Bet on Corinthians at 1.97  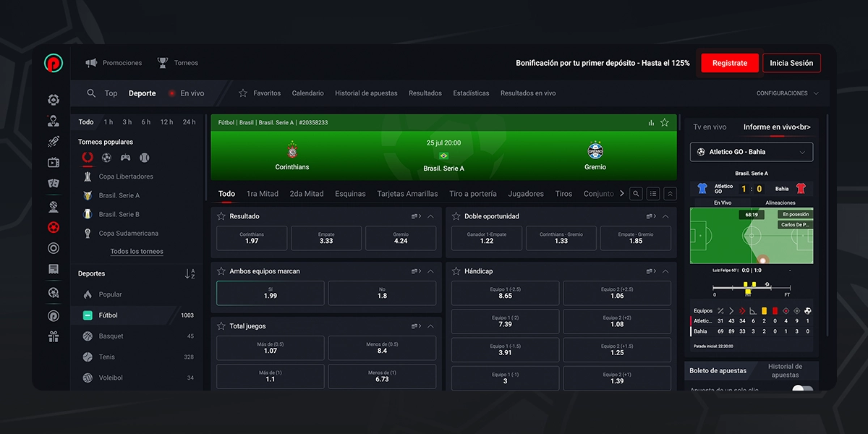point(252,238)
